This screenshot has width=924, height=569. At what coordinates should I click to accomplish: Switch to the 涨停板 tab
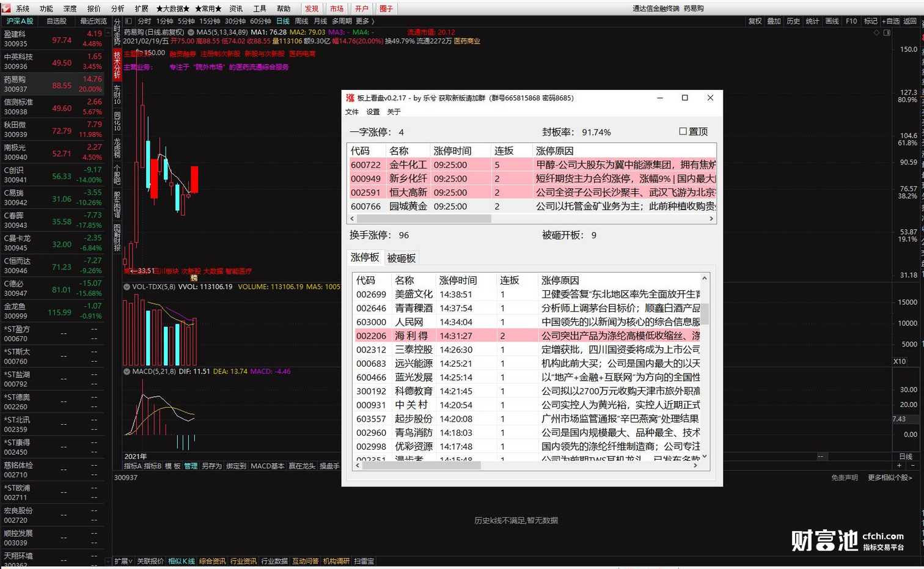pos(365,257)
